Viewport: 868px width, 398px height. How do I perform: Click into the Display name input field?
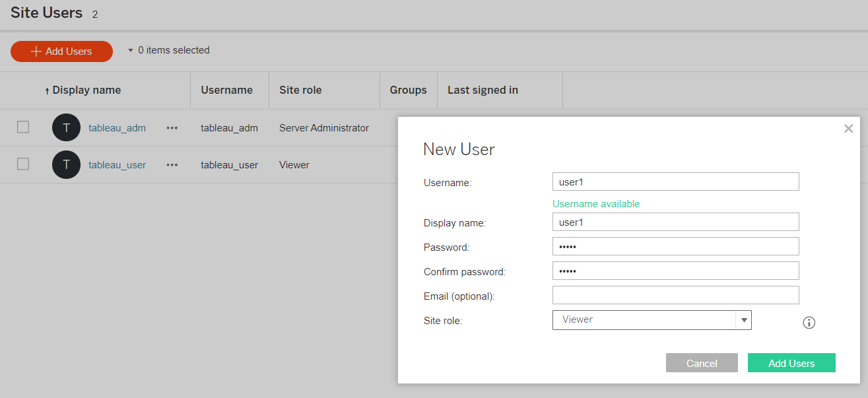[675, 222]
